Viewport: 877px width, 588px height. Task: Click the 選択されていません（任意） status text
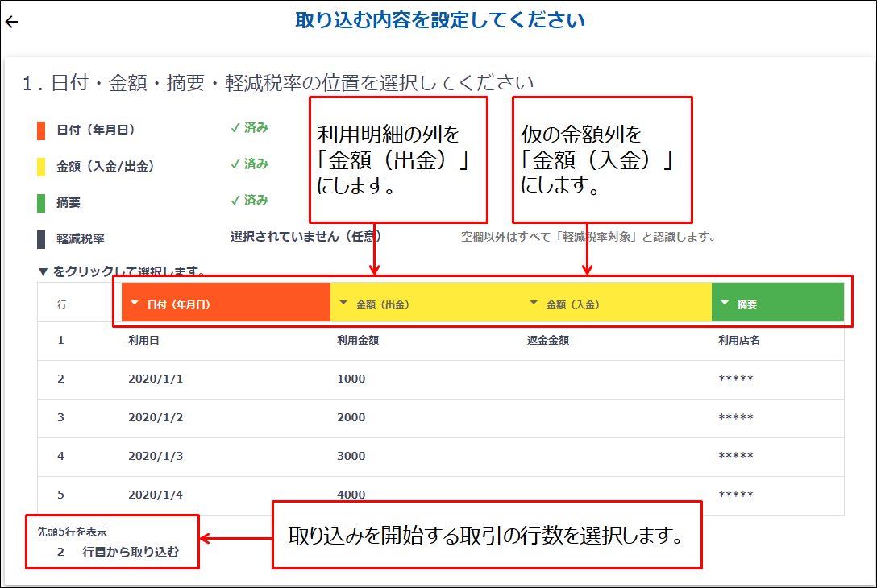305,237
